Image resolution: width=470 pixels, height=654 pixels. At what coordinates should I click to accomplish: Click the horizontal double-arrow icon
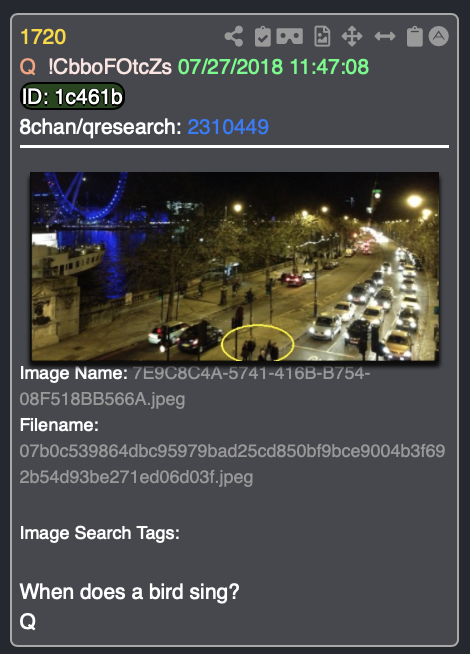385,36
